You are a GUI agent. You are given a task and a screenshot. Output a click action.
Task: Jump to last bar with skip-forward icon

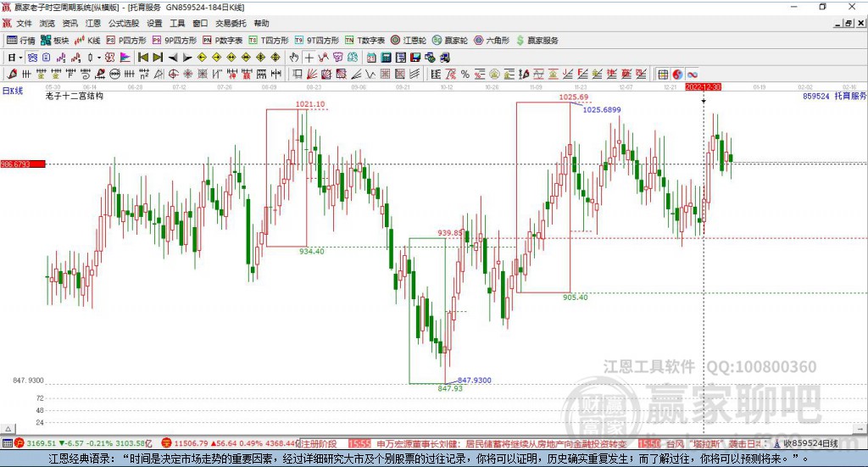158,58
